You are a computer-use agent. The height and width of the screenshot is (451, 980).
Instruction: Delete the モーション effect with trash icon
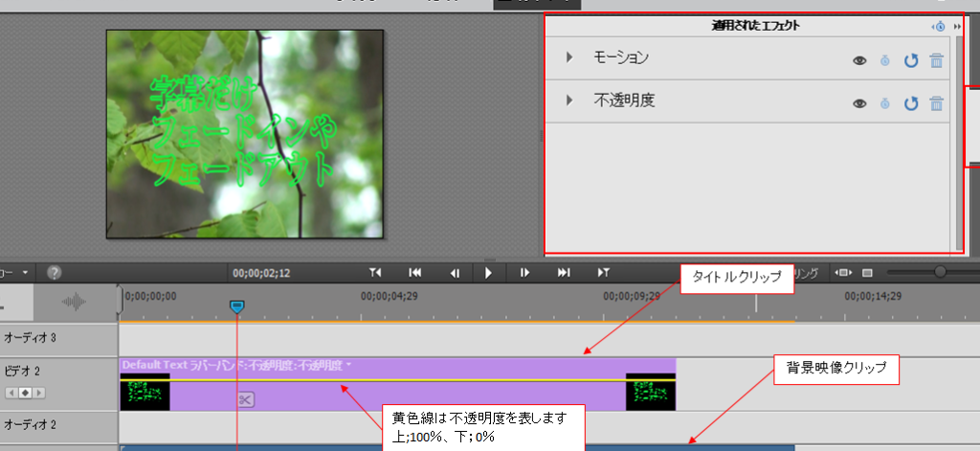(x=936, y=60)
